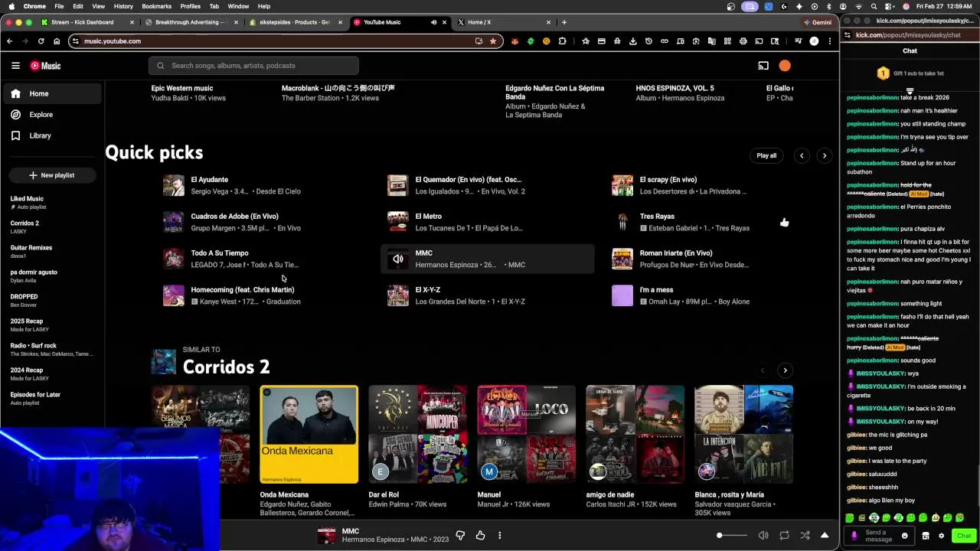Viewport: 980px width, 551px height.
Task: Open the Guitar Remixes playlist
Action: [51, 252]
